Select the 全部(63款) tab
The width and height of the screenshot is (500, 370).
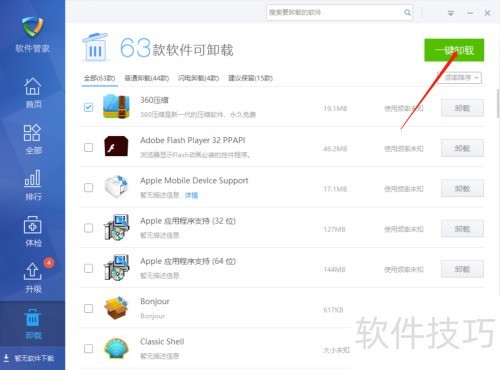[x=99, y=78]
